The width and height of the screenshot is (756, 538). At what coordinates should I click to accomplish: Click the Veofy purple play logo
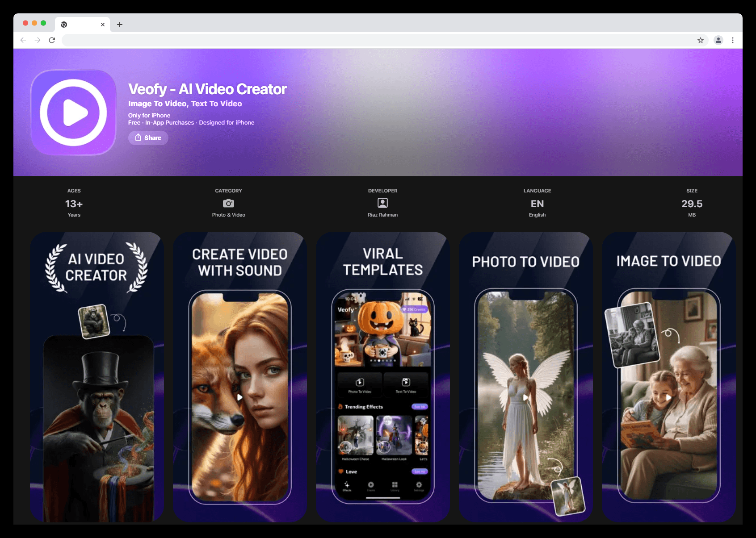point(73,112)
